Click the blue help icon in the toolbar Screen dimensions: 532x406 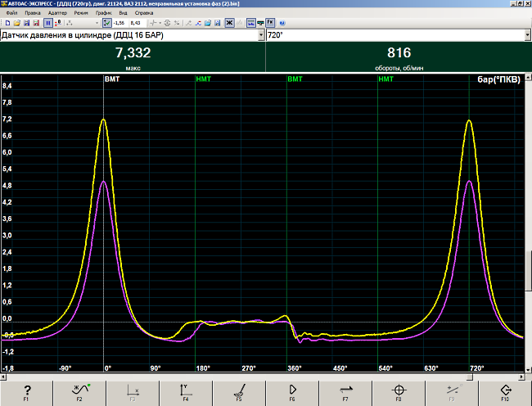282,23
